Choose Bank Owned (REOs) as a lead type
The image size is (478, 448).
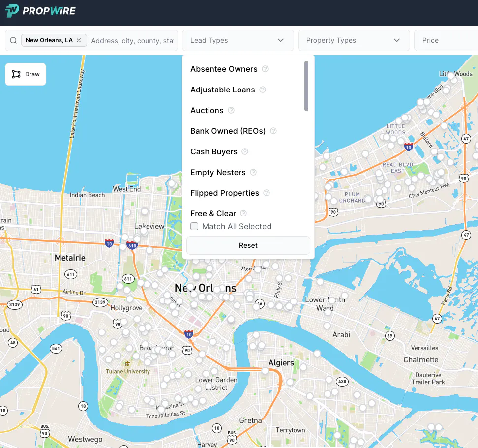(227, 131)
